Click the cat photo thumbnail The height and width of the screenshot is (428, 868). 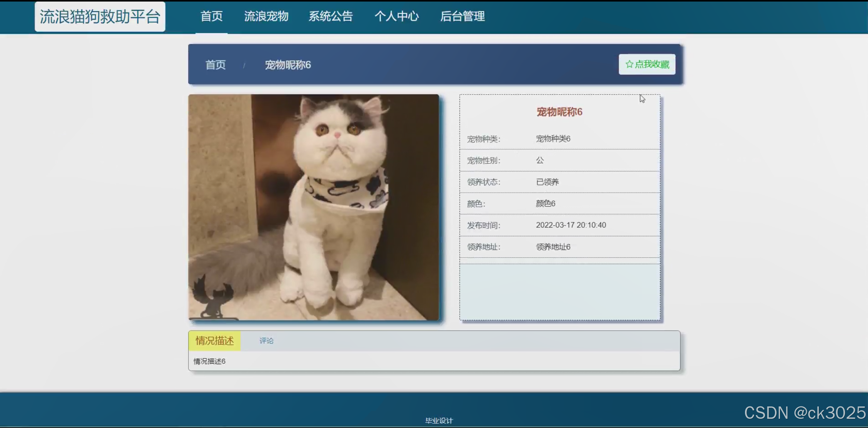pyautogui.click(x=314, y=207)
